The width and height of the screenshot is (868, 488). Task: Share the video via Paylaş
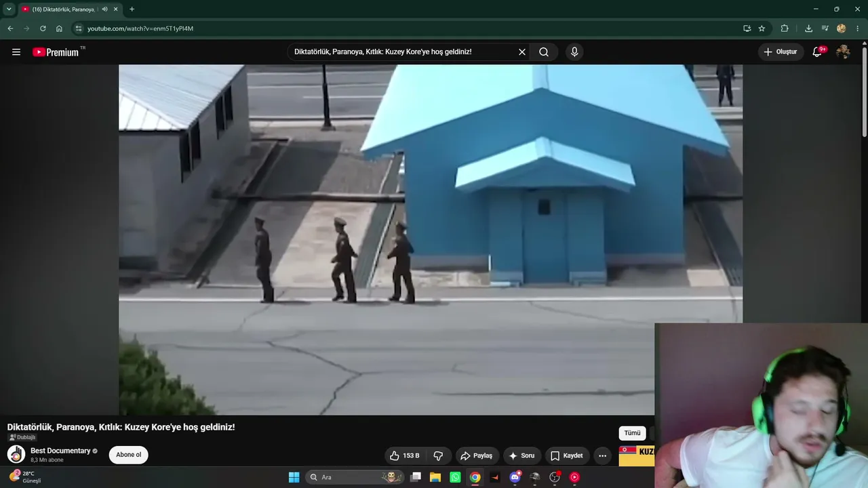[x=477, y=455]
